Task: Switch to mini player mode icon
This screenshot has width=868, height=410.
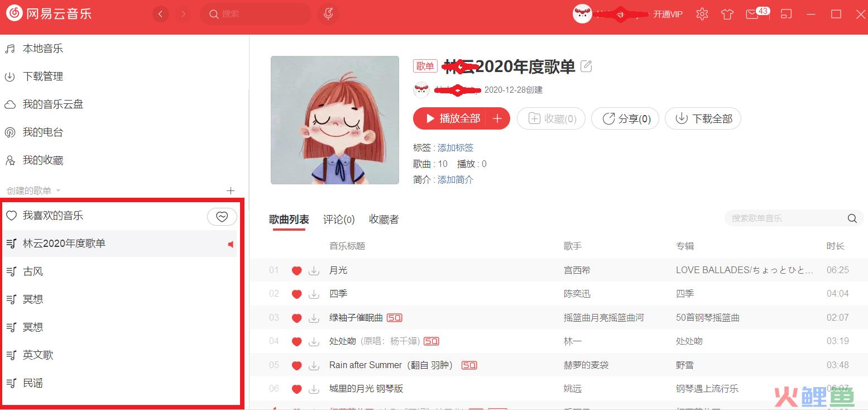Action: (786, 14)
